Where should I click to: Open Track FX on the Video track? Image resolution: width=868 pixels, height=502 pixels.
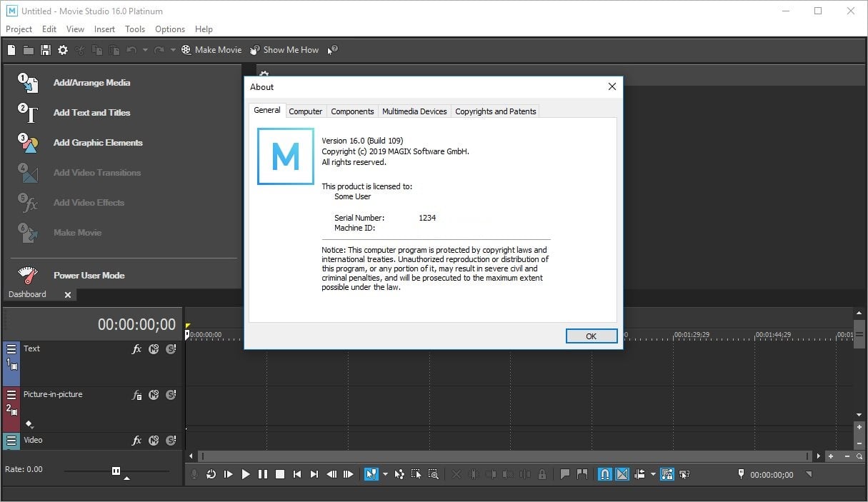click(137, 441)
